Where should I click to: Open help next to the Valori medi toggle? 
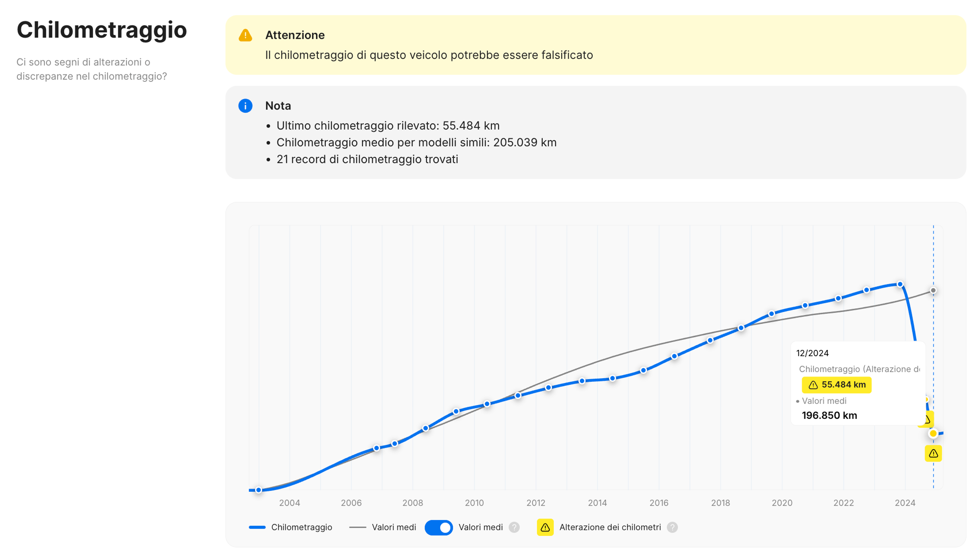(514, 527)
